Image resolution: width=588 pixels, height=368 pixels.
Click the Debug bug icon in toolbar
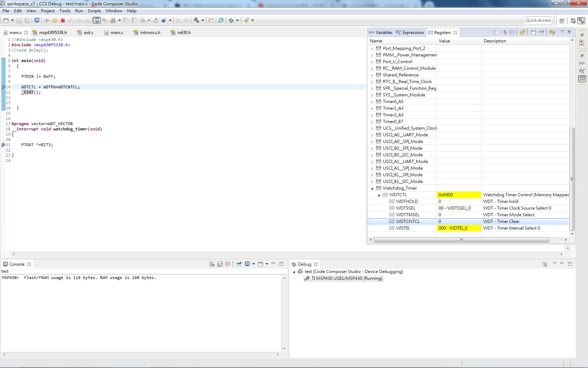[231, 21]
